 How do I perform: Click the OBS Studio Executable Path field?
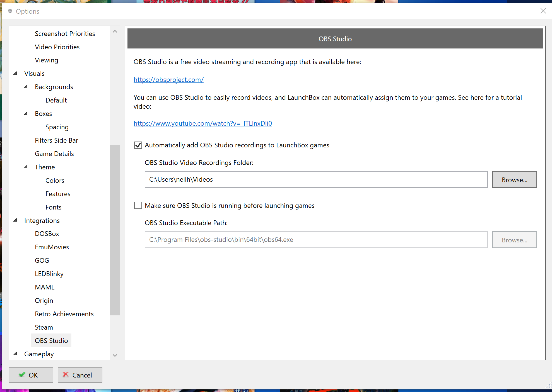(x=316, y=240)
